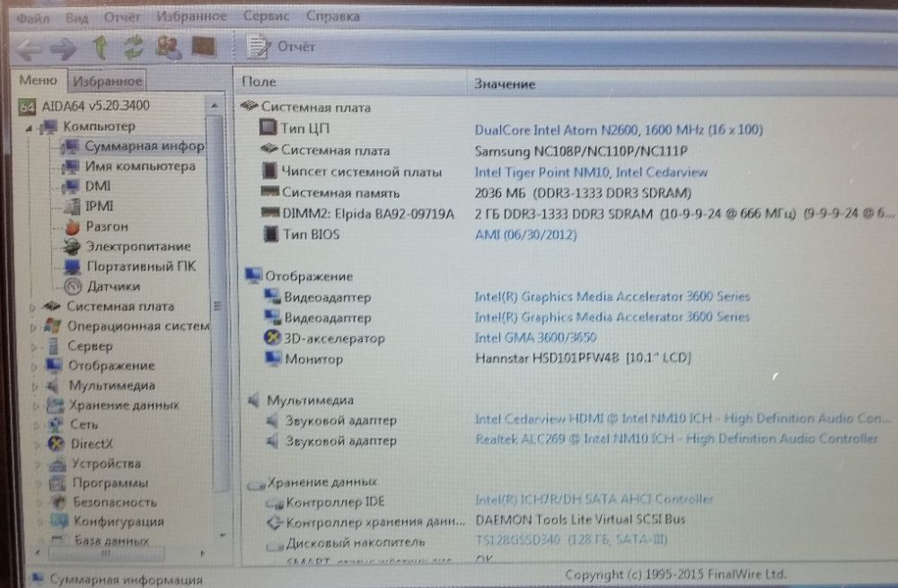Viewport: 898px width, 588px height.
Task: Open the Вид menu
Action: 76,18
